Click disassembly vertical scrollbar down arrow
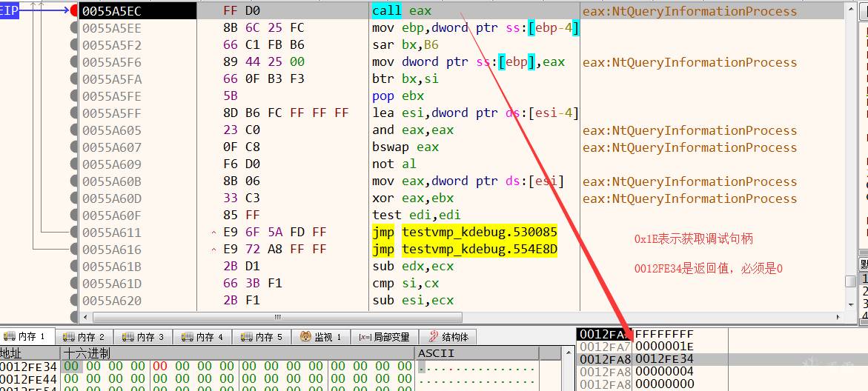This screenshot has width=868, height=391. [851, 305]
